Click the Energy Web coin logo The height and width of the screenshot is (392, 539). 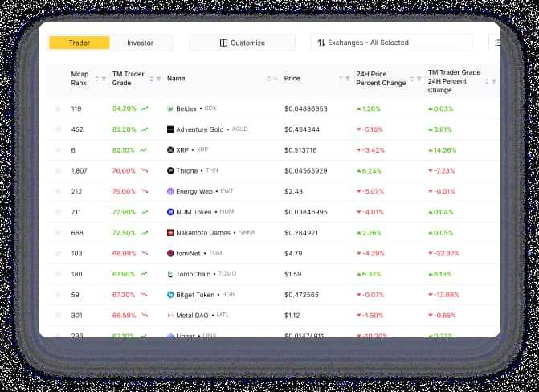click(x=170, y=191)
